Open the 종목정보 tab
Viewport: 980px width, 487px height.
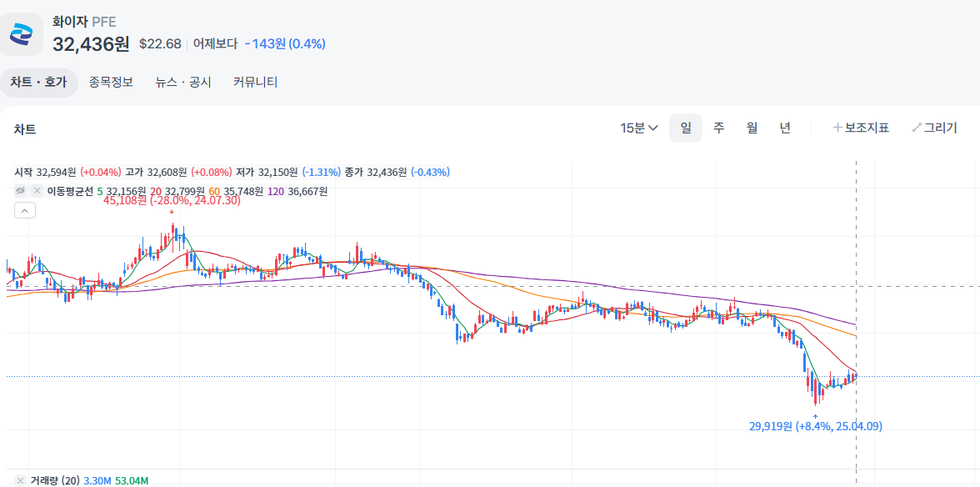click(112, 83)
